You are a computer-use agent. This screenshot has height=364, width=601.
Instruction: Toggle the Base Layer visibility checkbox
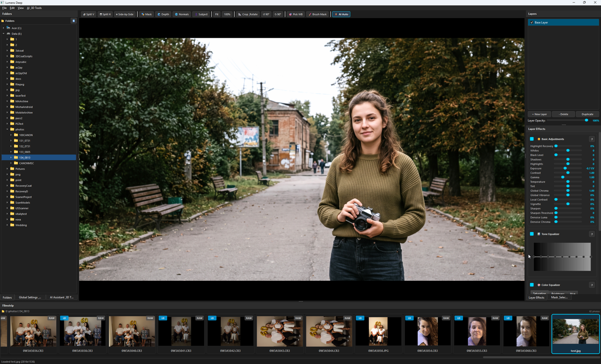click(532, 23)
